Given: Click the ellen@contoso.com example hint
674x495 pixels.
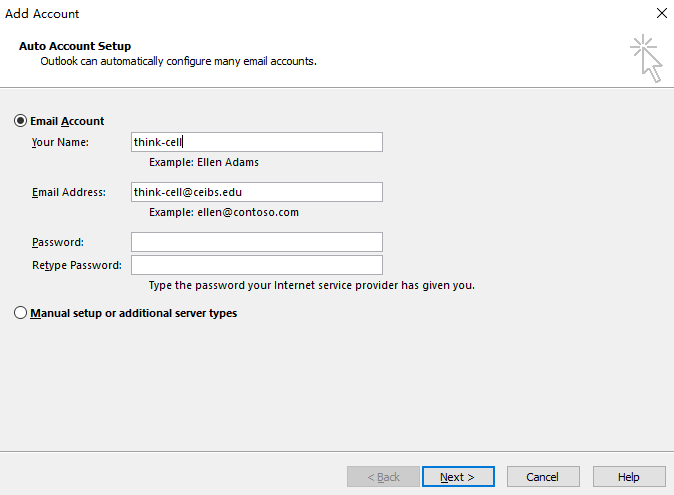Looking at the screenshot, I should pyautogui.click(x=224, y=212).
